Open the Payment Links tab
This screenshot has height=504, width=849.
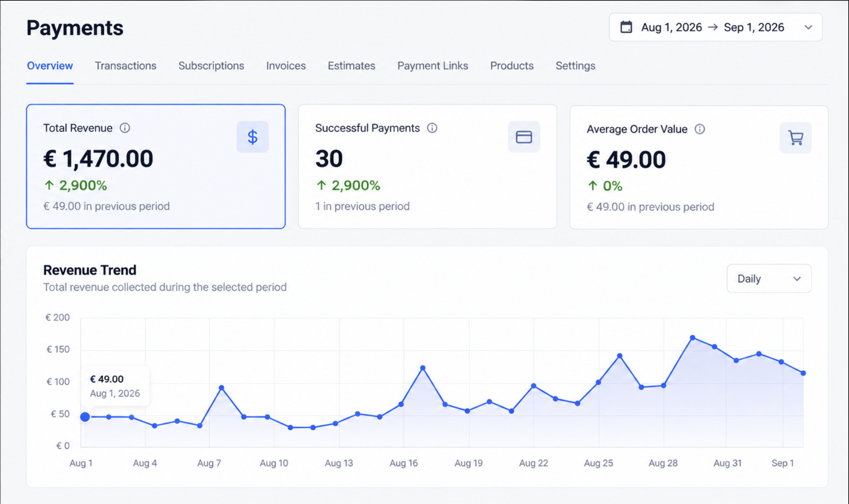point(433,66)
